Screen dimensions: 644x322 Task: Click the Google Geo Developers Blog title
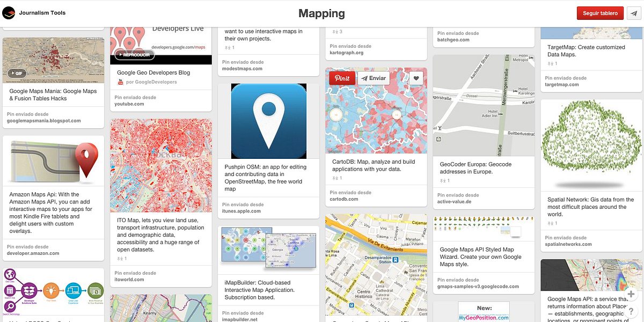coord(153,72)
